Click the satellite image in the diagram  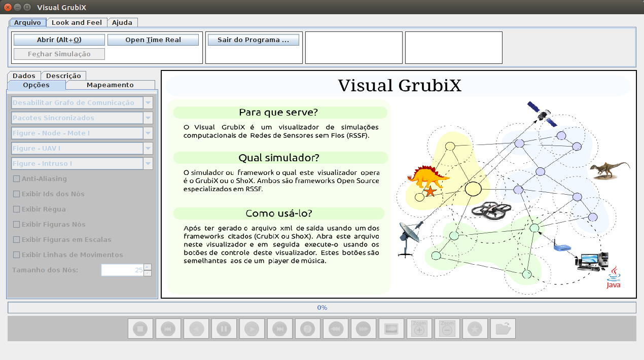coord(542,114)
